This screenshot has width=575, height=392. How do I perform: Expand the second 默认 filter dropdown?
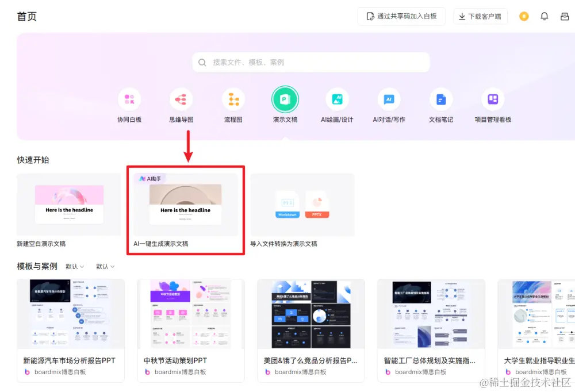pos(106,266)
